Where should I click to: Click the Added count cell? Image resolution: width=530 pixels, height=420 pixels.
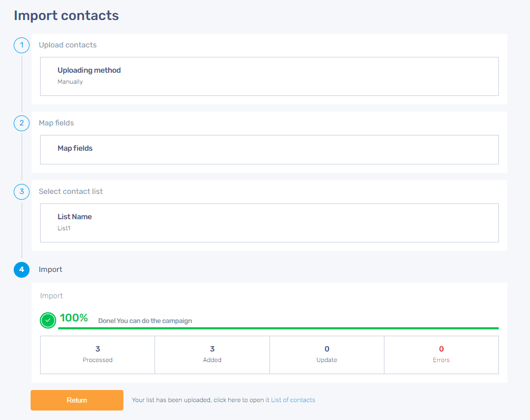click(212, 355)
